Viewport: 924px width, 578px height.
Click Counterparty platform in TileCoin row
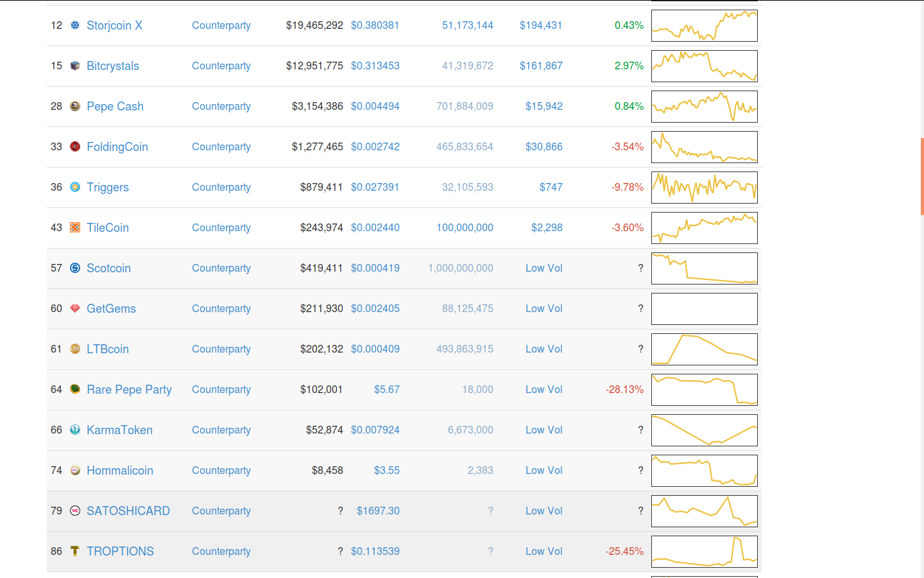coord(221,227)
